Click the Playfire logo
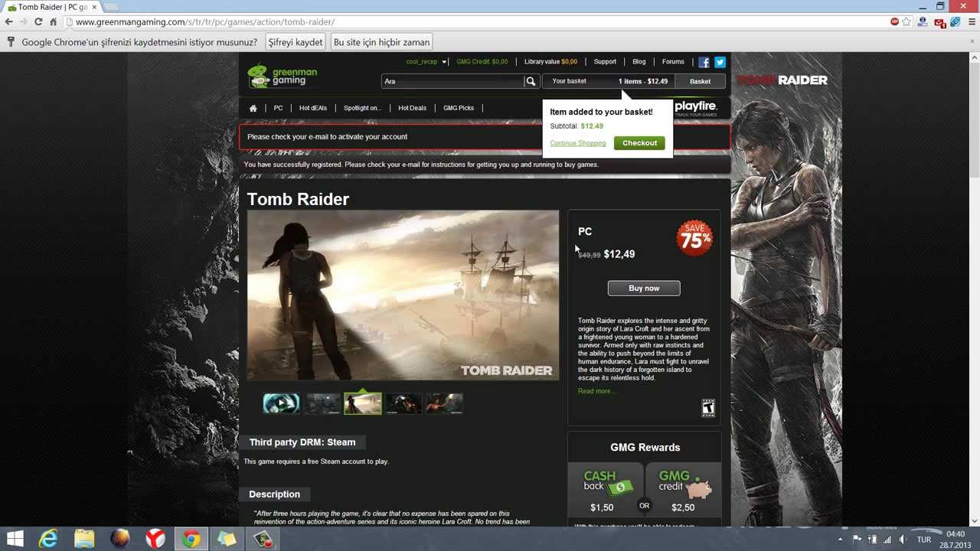980x551 pixels. [695, 108]
